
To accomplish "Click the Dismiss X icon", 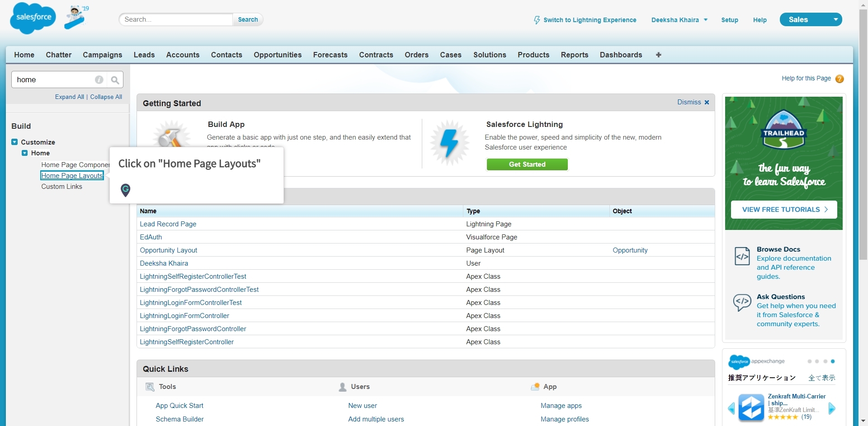I will [x=707, y=103].
